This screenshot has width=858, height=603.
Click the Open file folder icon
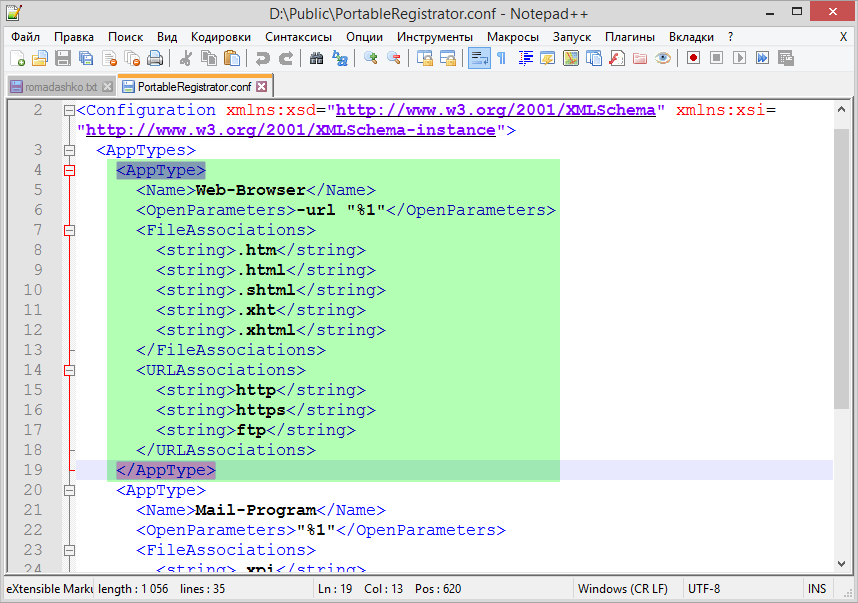coord(40,58)
